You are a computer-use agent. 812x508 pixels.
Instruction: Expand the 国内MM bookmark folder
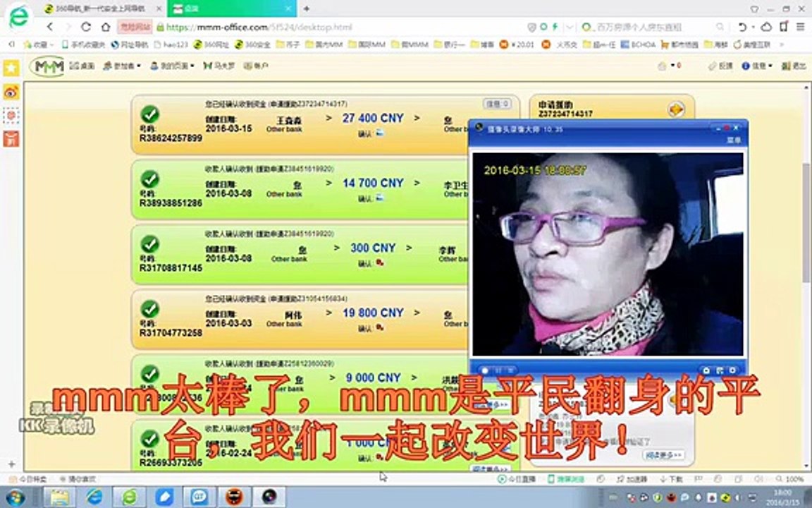tap(324, 44)
